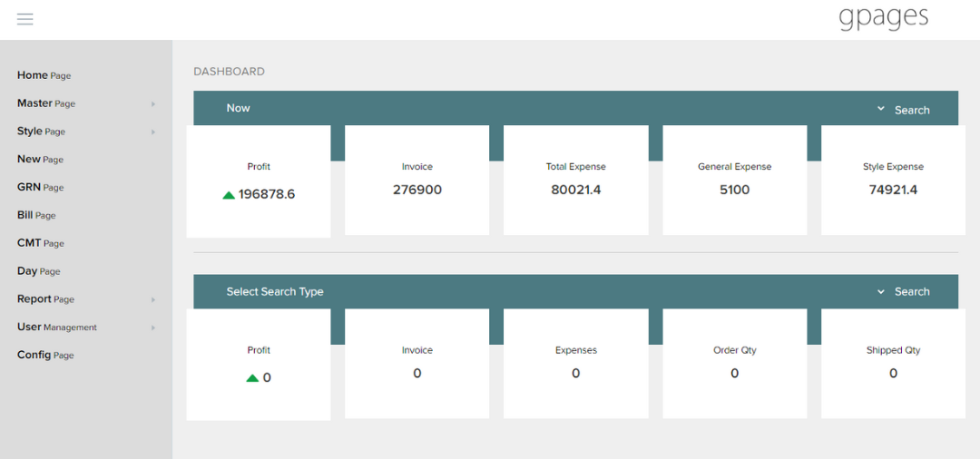The width and height of the screenshot is (980, 459).
Task: Toggle the hamburger menu icon
Action: (25, 19)
